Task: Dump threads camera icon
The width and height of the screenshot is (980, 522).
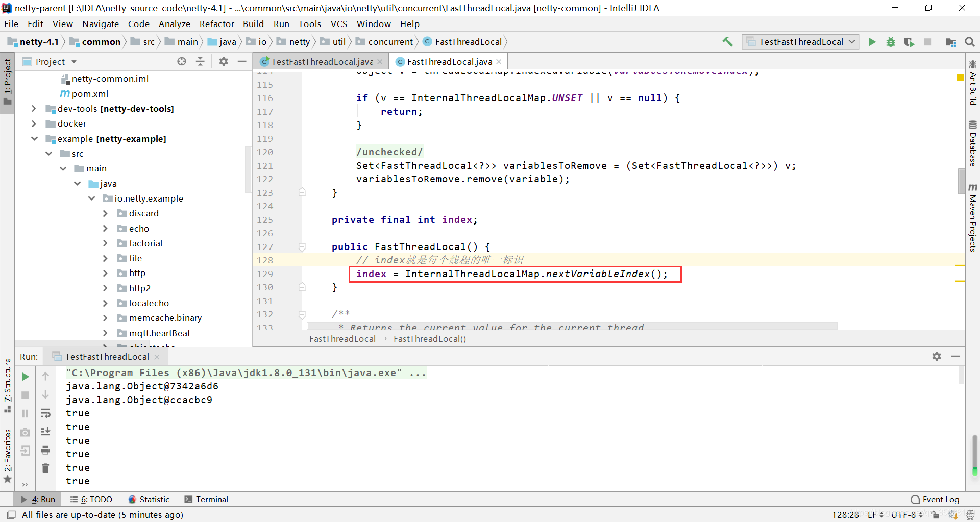Action: (x=26, y=432)
